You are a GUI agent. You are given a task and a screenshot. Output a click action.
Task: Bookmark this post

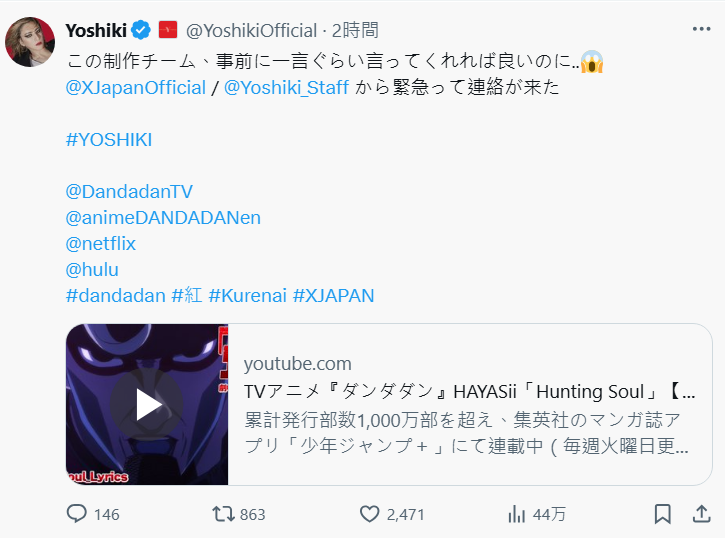(x=663, y=514)
